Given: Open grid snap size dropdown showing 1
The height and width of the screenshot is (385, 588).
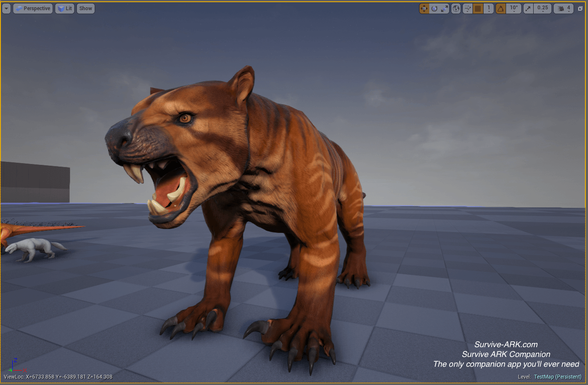Looking at the screenshot, I should point(489,8).
